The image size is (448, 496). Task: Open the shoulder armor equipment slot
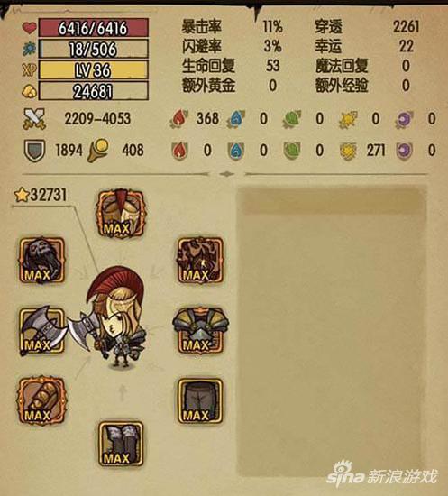(200, 331)
